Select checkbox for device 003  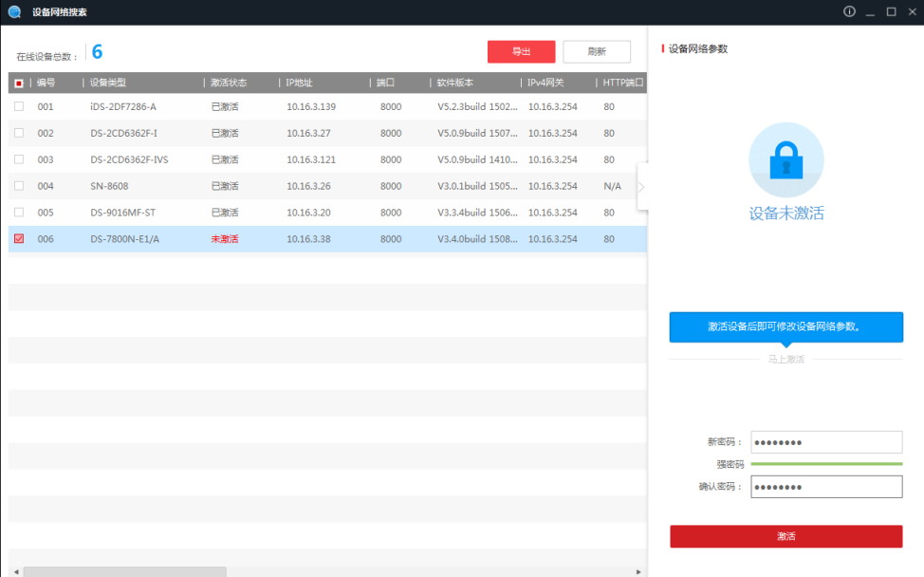coord(19,159)
